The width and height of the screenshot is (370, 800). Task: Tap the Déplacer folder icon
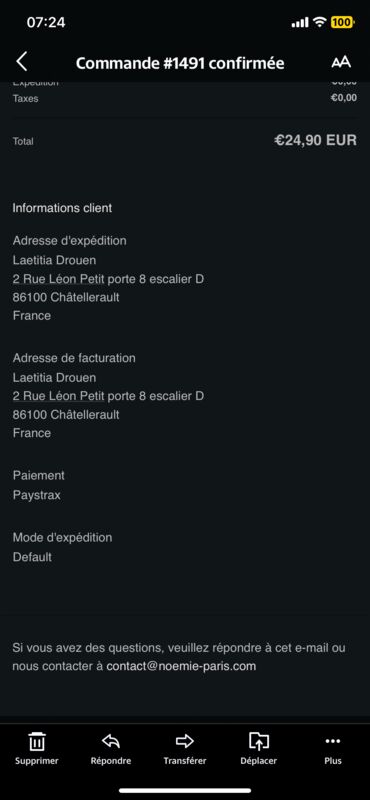pos(259,741)
